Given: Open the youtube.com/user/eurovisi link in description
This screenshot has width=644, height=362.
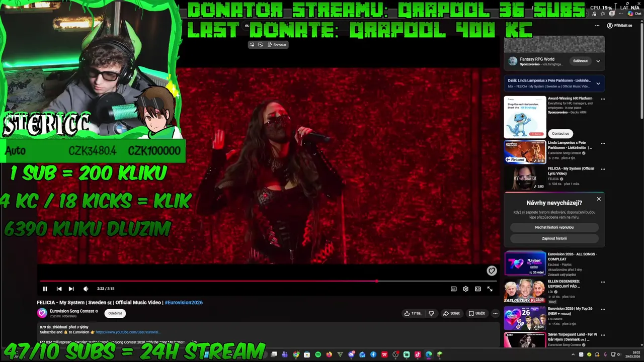Looking at the screenshot, I should pos(128,332).
